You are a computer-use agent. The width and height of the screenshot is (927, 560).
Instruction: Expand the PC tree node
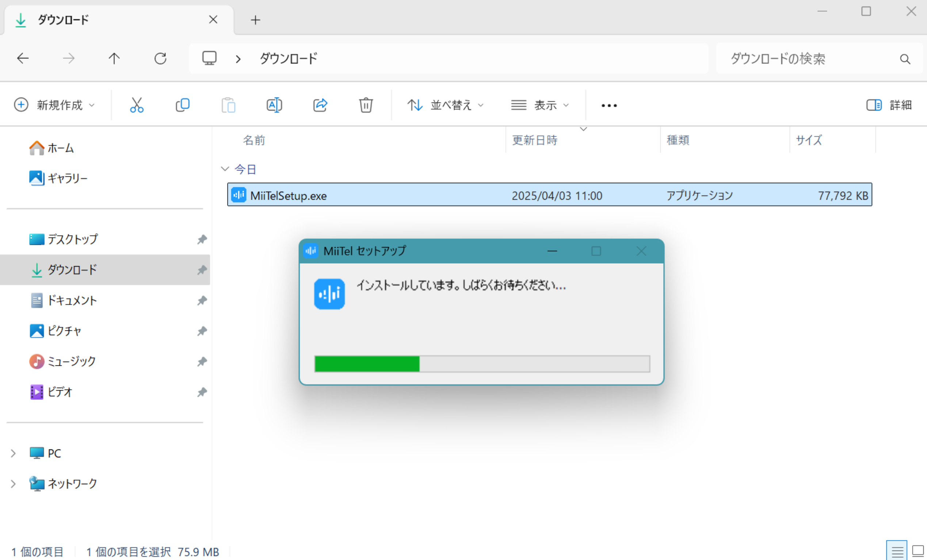pos(13,453)
